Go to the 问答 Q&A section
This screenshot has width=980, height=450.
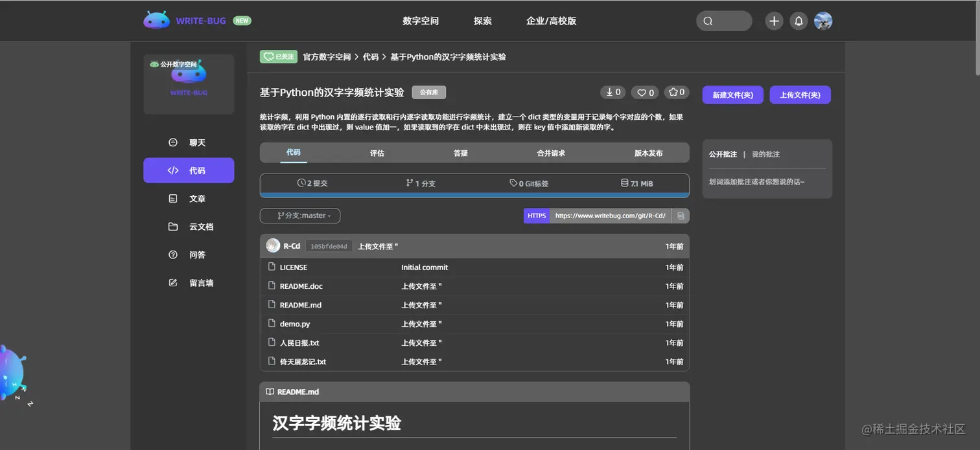pyautogui.click(x=189, y=254)
